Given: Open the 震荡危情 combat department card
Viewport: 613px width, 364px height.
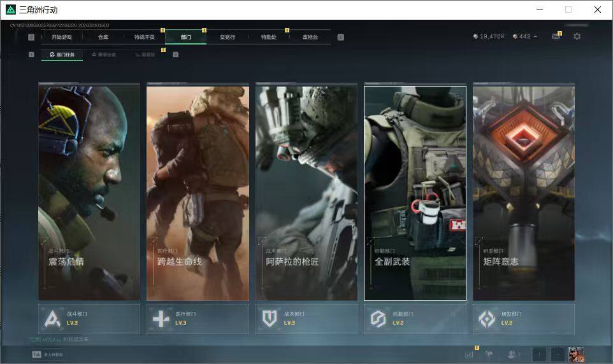Looking at the screenshot, I should click(89, 193).
